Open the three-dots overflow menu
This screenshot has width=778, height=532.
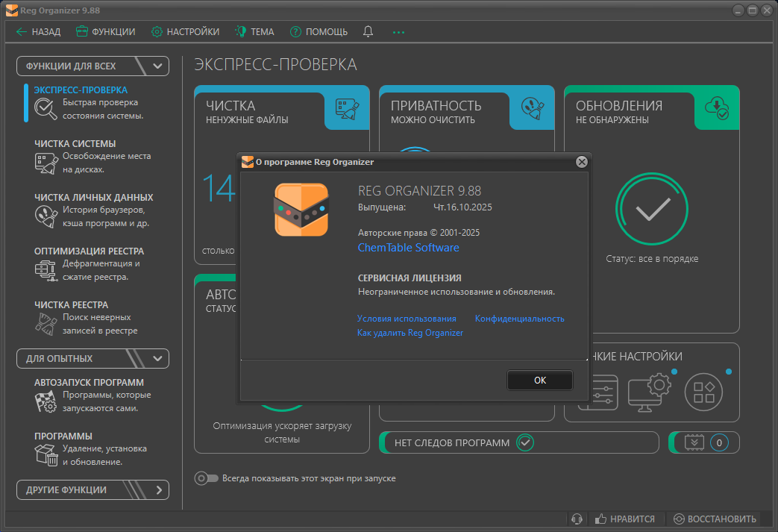[398, 32]
